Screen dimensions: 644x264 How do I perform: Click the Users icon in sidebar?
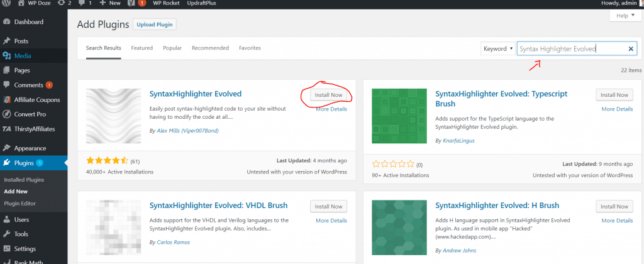pos(6,219)
